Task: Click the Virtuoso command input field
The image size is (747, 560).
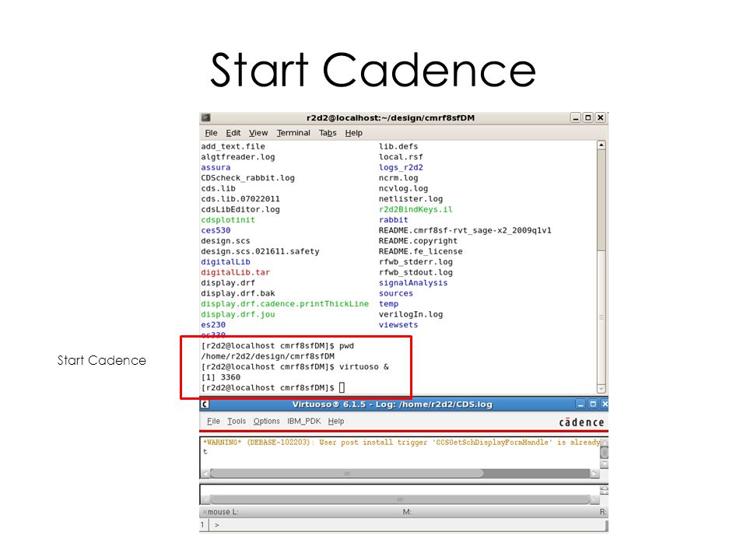Action: tap(407, 525)
